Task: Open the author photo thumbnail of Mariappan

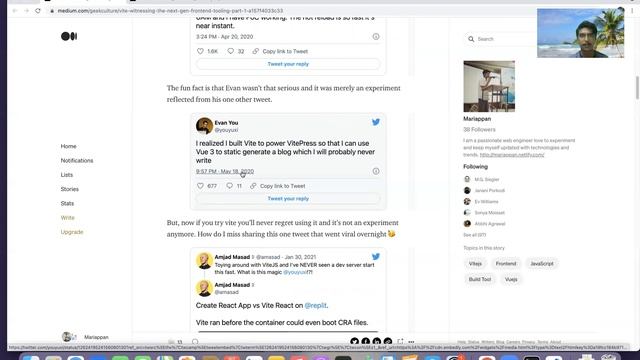Action: [x=489, y=86]
